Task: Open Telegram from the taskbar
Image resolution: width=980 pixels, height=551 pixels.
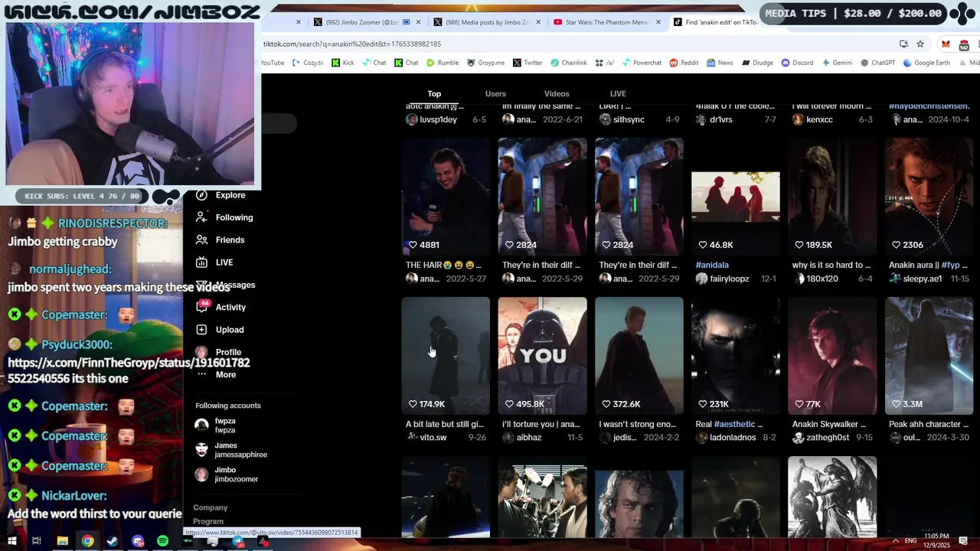Action: [x=238, y=541]
